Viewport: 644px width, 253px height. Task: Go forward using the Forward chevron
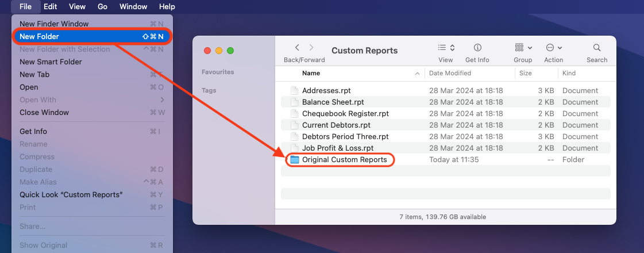coord(311,48)
